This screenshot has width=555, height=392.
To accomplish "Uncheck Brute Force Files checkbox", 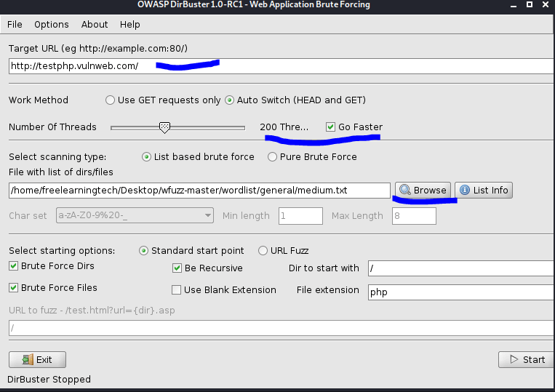I will 13,287.
